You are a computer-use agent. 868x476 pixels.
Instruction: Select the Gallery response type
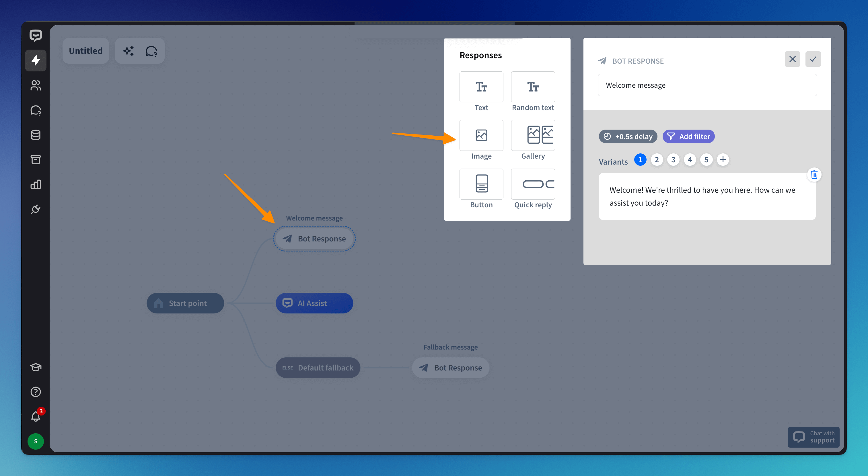tap(533, 135)
